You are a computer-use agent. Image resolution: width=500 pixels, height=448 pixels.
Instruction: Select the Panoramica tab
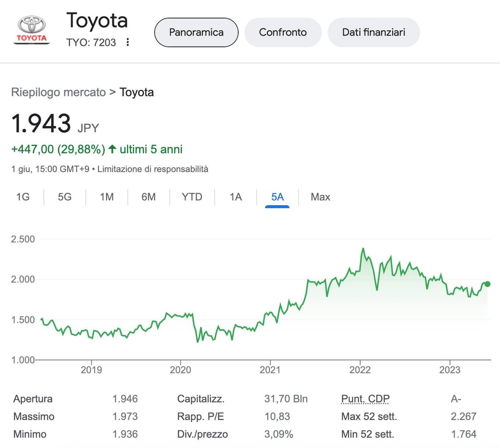tap(196, 32)
